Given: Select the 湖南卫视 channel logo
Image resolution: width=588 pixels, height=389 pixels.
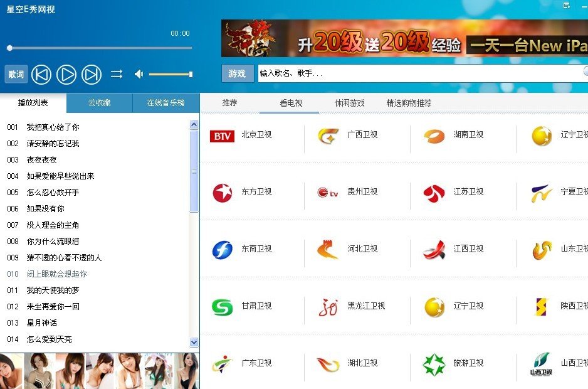Looking at the screenshot, I should tap(434, 135).
